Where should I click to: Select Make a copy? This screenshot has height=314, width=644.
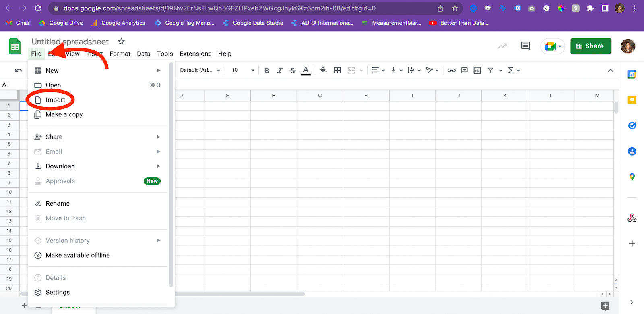[x=98, y=114]
